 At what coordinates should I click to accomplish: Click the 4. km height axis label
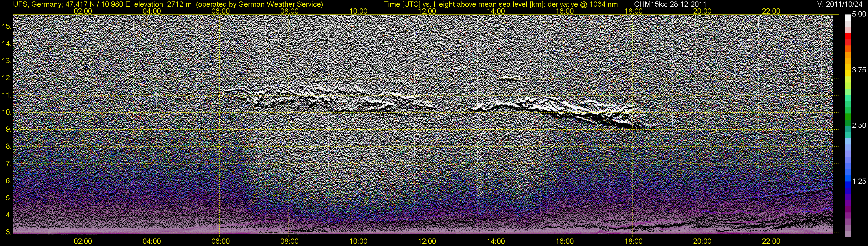tap(8, 215)
